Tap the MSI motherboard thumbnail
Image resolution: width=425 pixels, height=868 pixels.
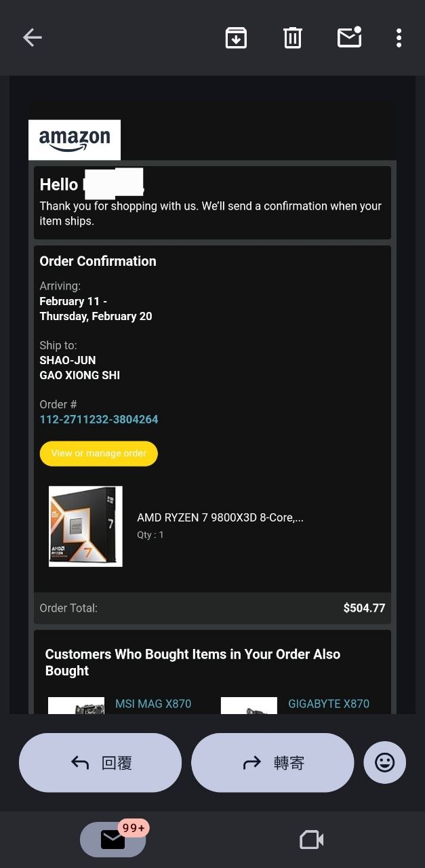click(x=76, y=705)
